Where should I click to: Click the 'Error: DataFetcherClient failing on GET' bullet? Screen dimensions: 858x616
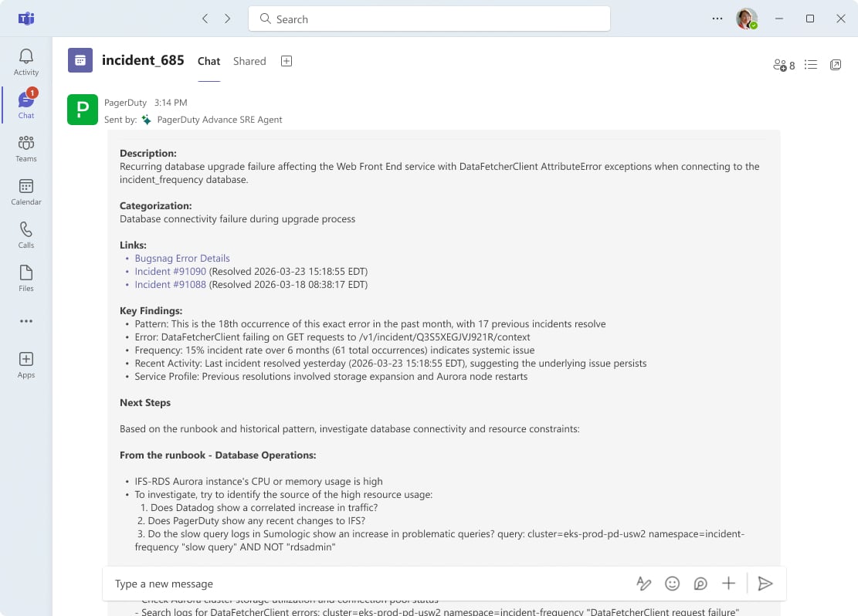(332, 337)
